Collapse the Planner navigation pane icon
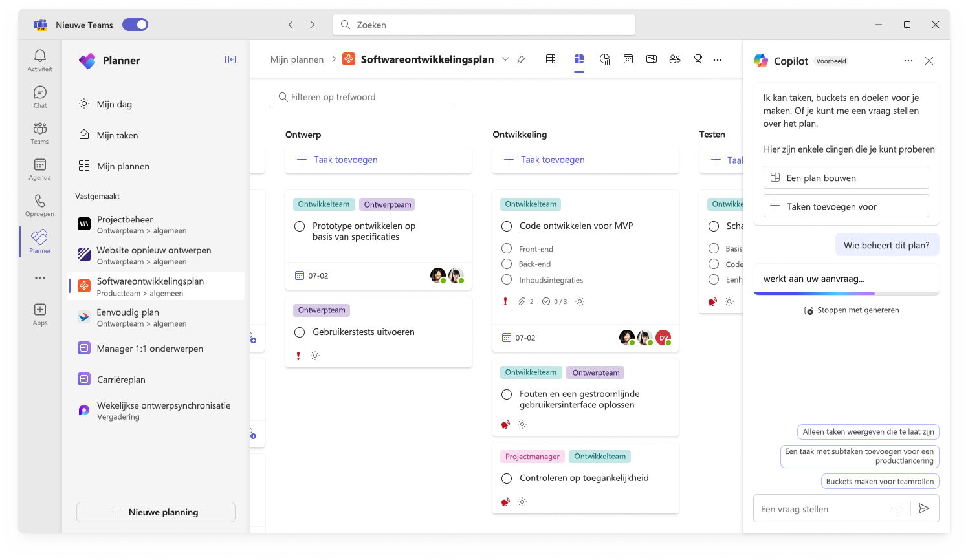The width and height of the screenshot is (968, 560). [x=230, y=59]
